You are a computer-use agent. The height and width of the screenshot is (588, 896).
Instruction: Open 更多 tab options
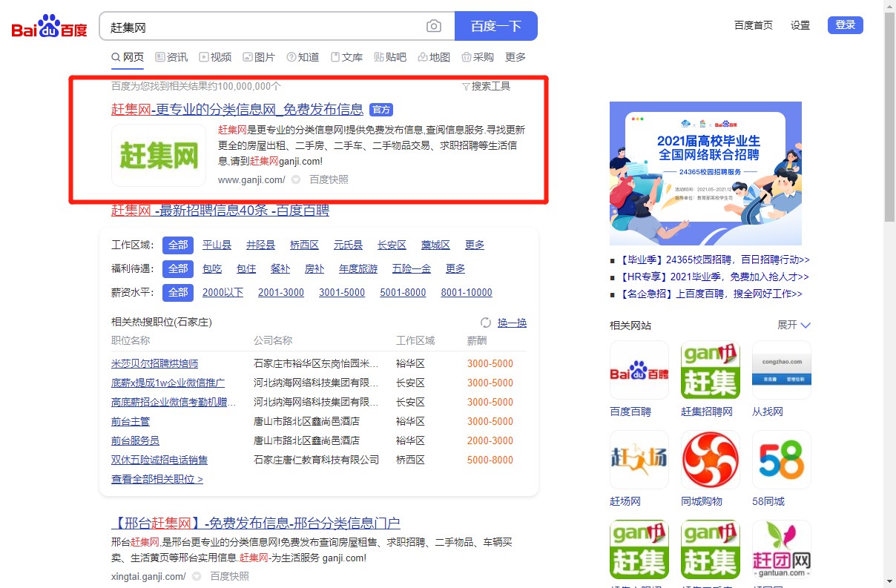(x=515, y=57)
